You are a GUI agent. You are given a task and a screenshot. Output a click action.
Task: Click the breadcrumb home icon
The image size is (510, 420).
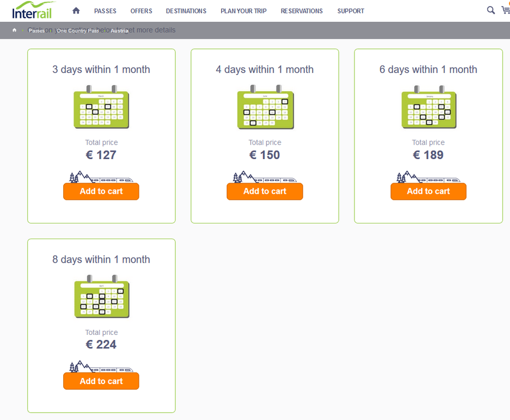coord(15,30)
